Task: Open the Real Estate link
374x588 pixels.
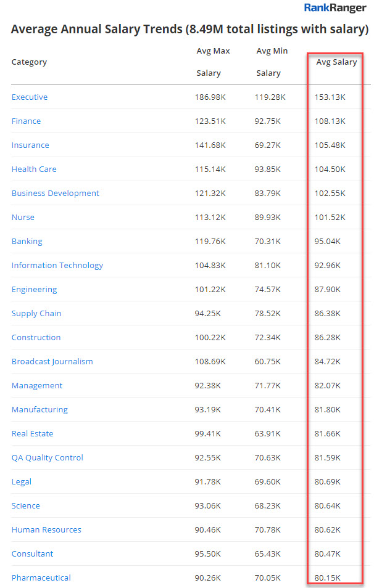Action: 32,434
